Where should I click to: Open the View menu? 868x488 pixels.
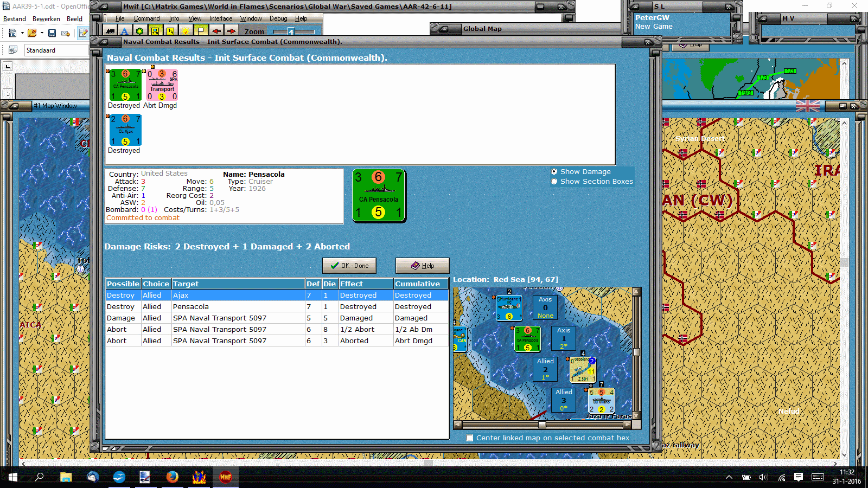pyautogui.click(x=195, y=18)
